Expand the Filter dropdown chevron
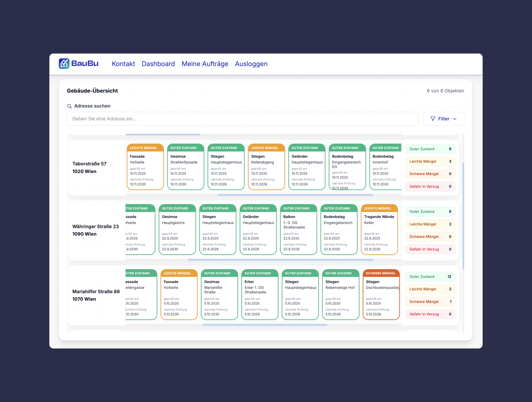Image resolution: width=532 pixels, height=402 pixels. pyautogui.click(x=455, y=119)
